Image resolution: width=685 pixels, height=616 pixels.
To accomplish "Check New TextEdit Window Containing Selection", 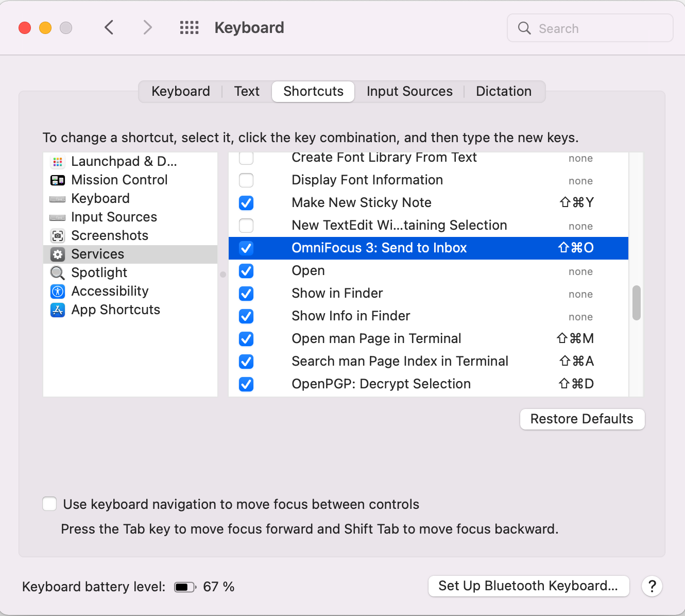I will click(x=246, y=226).
